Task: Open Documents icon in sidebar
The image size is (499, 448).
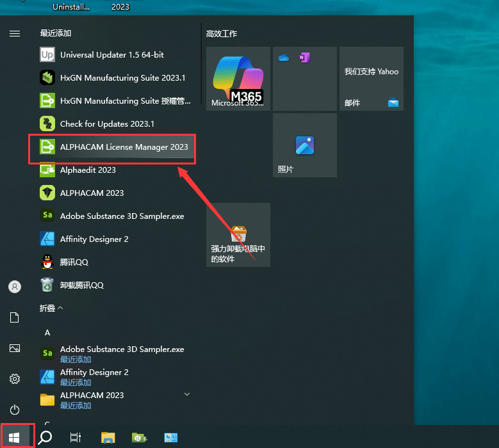Action: tap(15, 317)
